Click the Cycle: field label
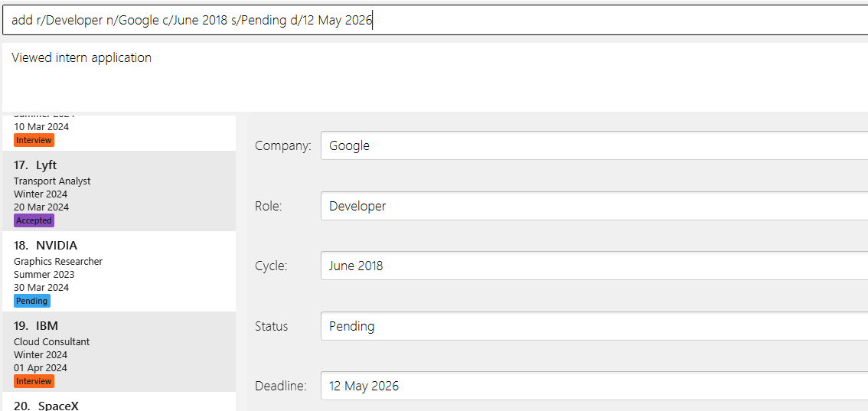This screenshot has width=868, height=411. (x=271, y=266)
